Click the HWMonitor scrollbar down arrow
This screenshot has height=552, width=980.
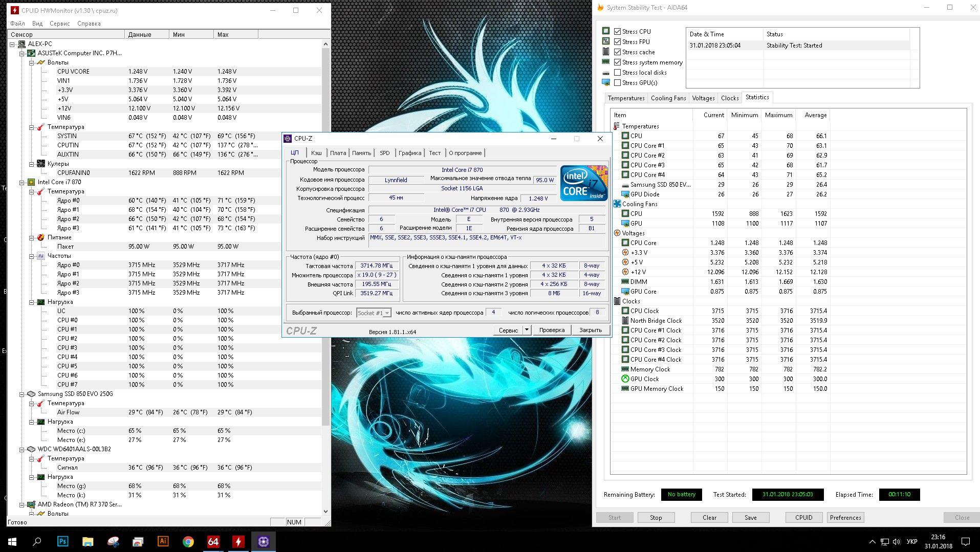[x=325, y=512]
